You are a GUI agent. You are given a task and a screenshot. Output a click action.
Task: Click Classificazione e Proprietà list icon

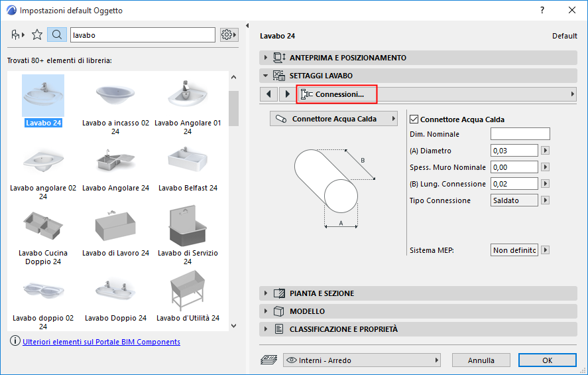[x=278, y=329]
